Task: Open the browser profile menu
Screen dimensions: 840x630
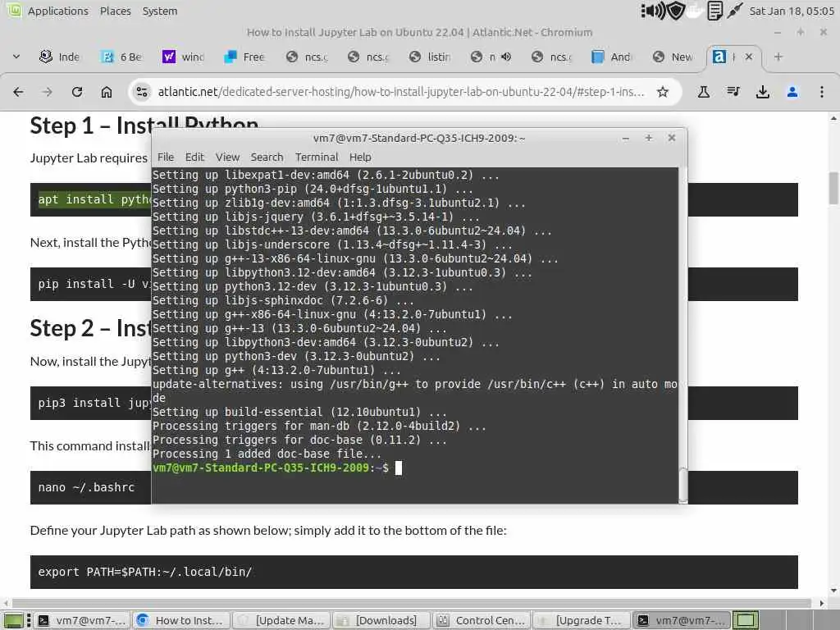Action: click(x=792, y=92)
